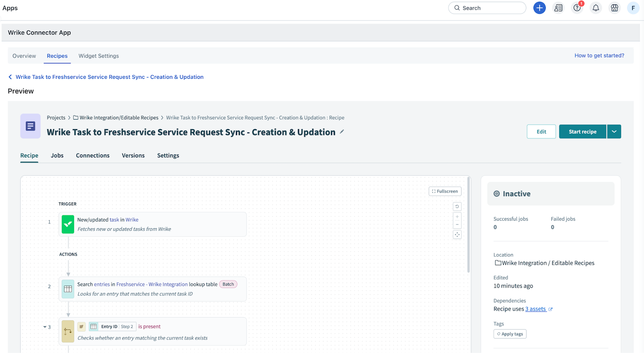Click Wrike Integration/Editable Recipes breadcrumb
The width and height of the screenshot is (644, 353).
[119, 118]
